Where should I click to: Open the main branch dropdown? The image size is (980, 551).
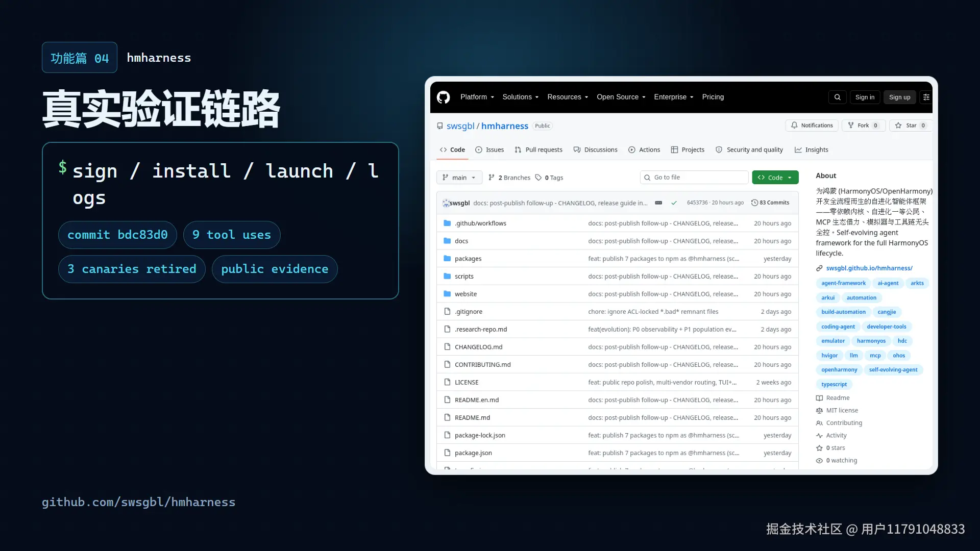459,178
